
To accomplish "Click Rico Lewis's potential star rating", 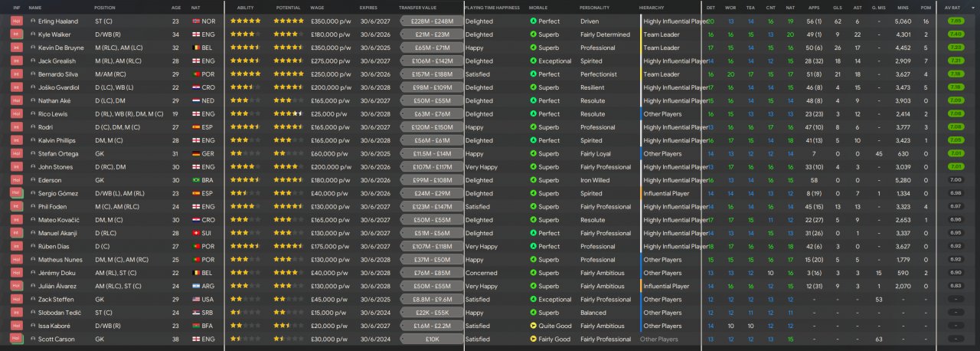I will (x=289, y=114).
